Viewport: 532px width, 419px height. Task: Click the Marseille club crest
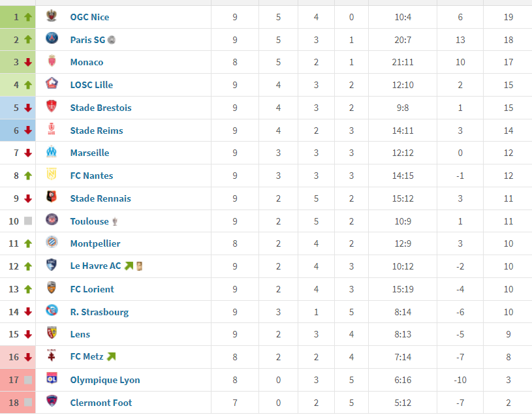52,153
